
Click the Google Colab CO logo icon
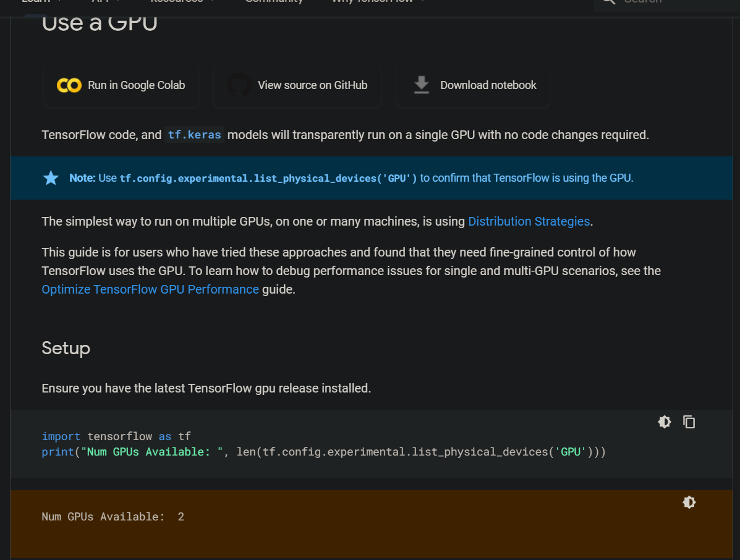(69, 85)
